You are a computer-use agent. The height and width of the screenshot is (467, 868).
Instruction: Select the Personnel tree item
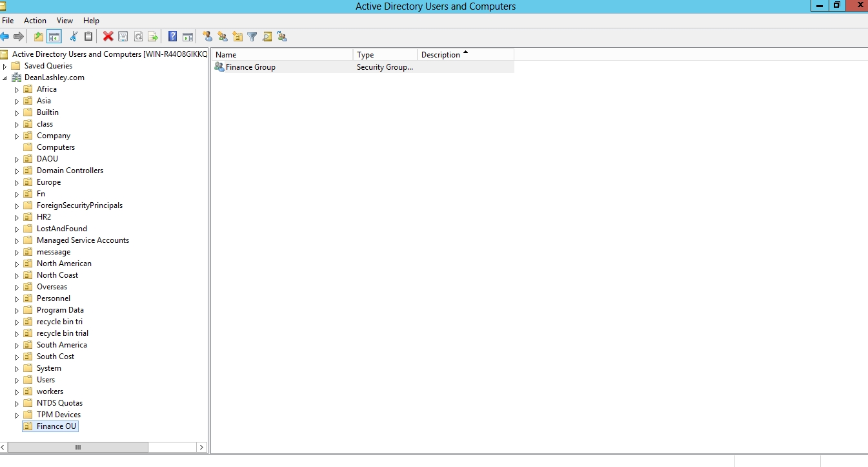coord(54,298)
